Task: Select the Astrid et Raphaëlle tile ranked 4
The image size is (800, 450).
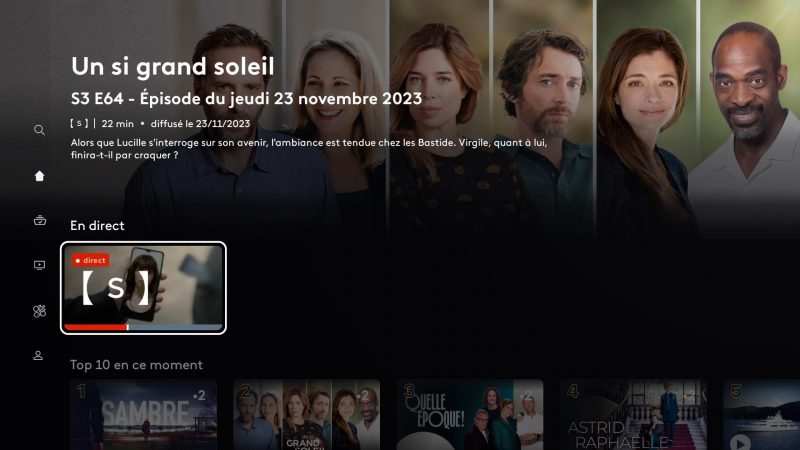Action: pyautogui.click(x=633, y=414)
